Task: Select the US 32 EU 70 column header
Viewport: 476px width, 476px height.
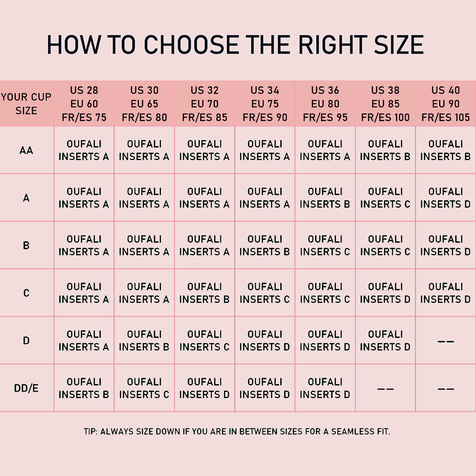Action: click(205, 103)
